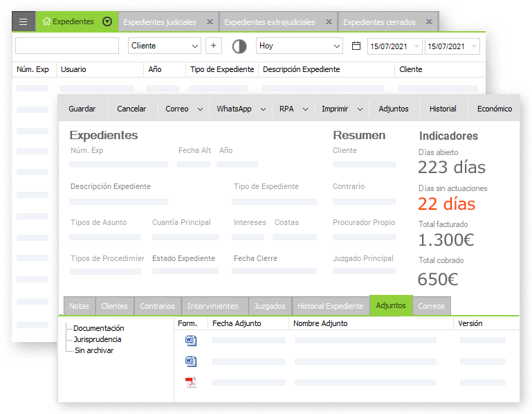Viewport: 532px width, 414px height.
Task: Toggle the half-circle contrast icon
Action: [x=239, y=46]
